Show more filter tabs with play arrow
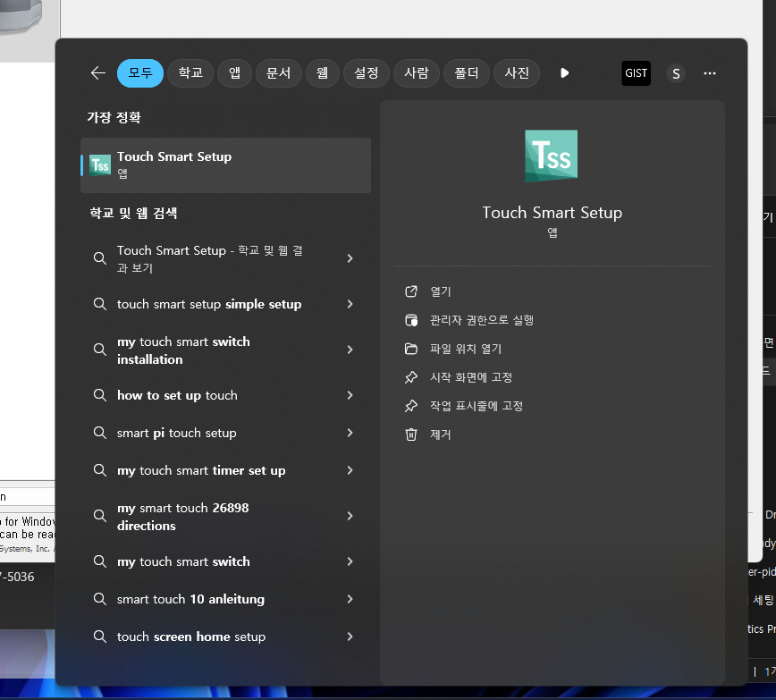The width and height of the screenshot is (776, 700). tap(564, 73)
